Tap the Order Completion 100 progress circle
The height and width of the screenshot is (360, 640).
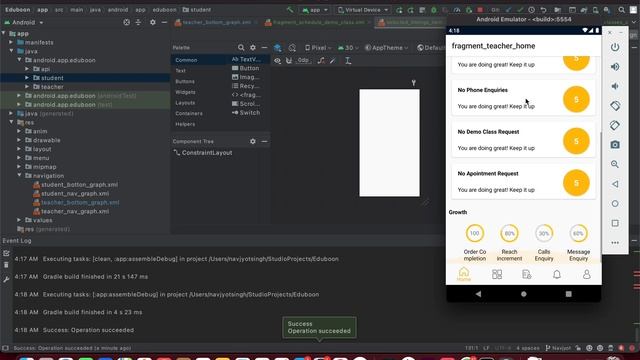pyautogui.click(x=474, y=233)
